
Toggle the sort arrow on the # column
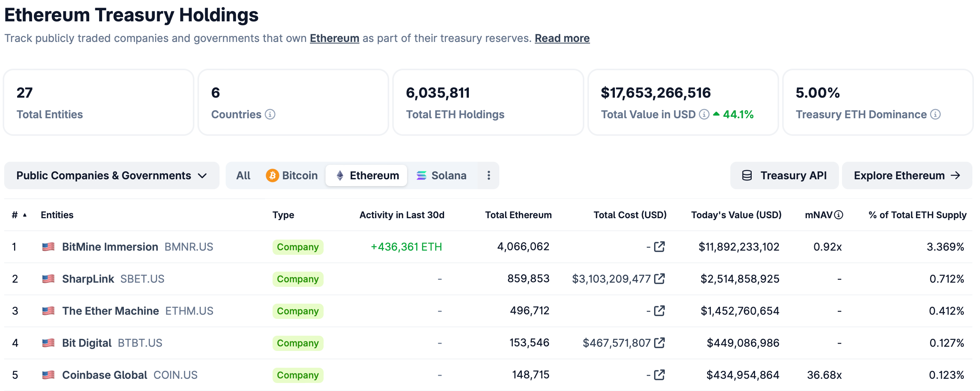tap(24, 215)
